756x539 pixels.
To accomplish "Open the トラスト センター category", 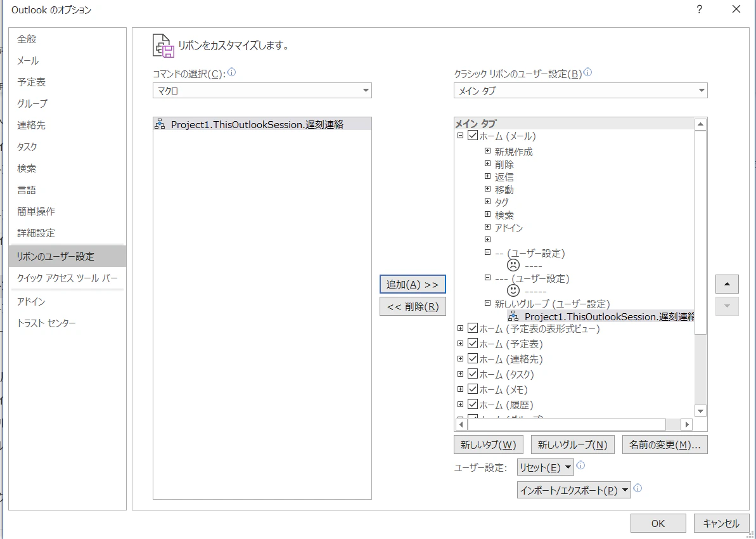I will pos(67,323).
